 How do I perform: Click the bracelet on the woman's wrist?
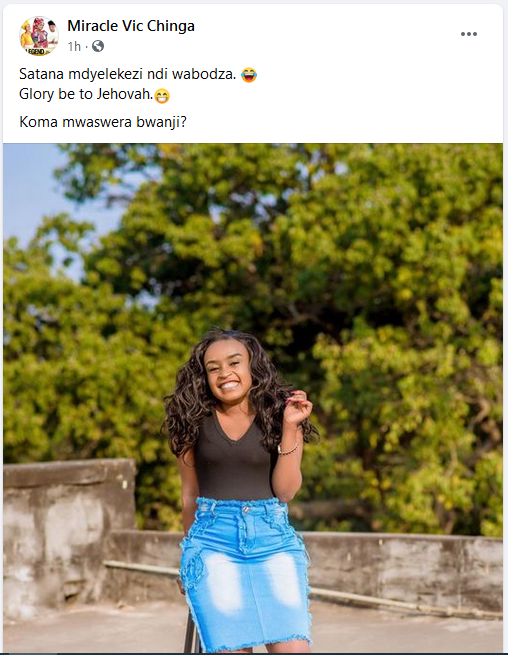coord(288,449)
